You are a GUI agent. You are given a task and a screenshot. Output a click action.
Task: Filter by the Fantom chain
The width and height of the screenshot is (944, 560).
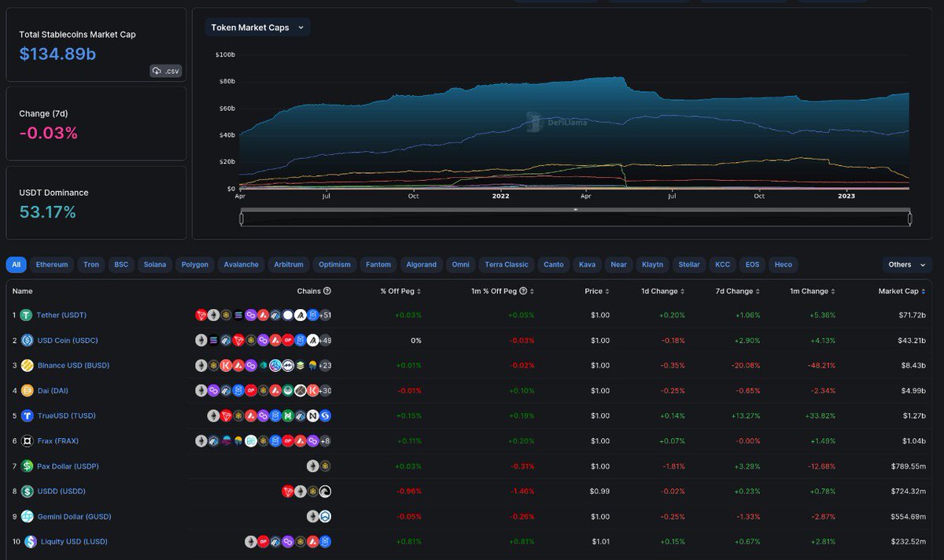(x=378, y=265)
